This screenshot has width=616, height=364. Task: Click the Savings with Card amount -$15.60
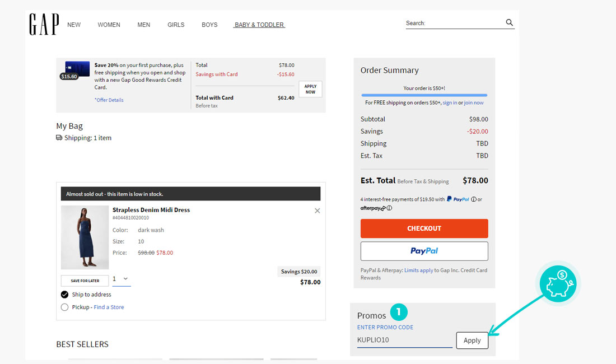[x=286, y=74]
